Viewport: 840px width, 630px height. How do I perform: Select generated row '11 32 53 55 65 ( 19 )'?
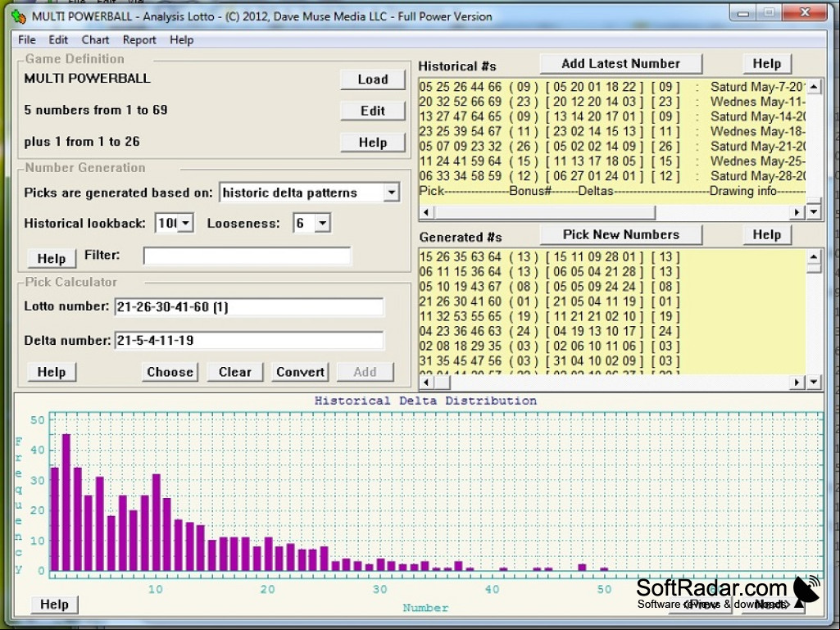tap(612, 316)
